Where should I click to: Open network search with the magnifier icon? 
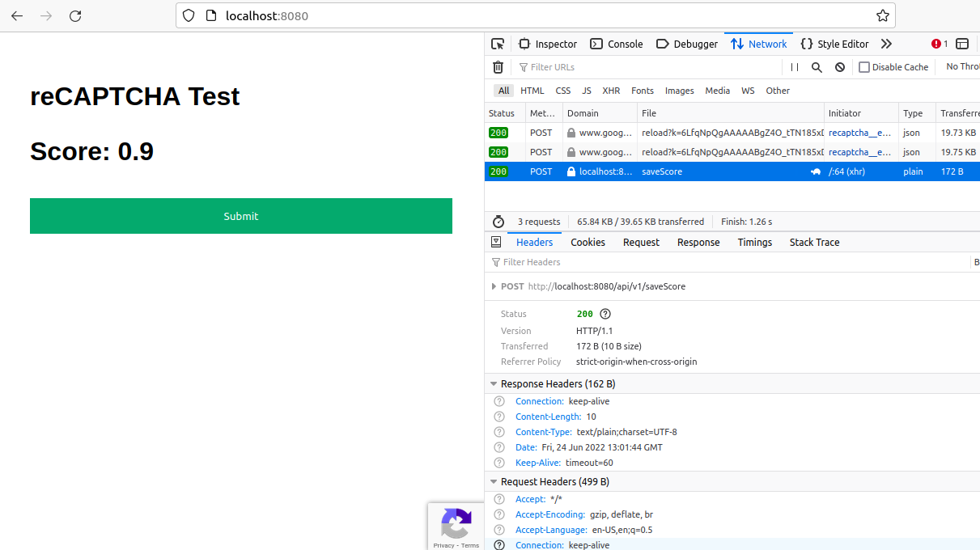[x=817, y=67]
